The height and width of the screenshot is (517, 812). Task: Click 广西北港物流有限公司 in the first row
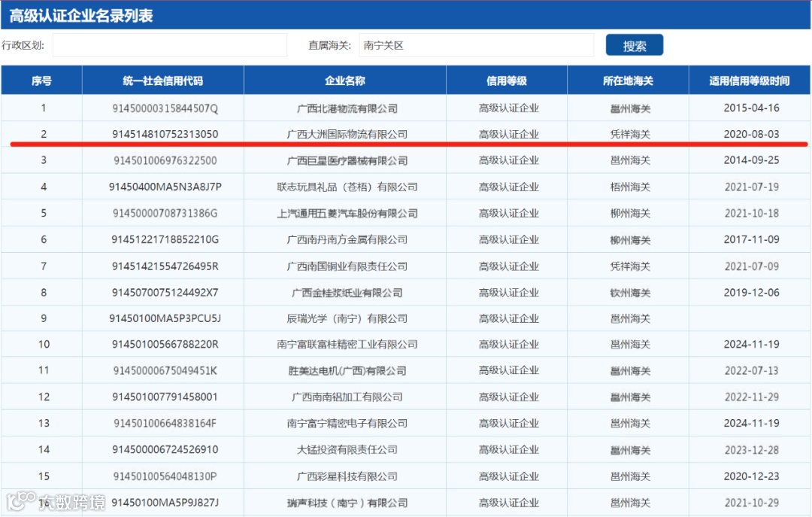344,108
